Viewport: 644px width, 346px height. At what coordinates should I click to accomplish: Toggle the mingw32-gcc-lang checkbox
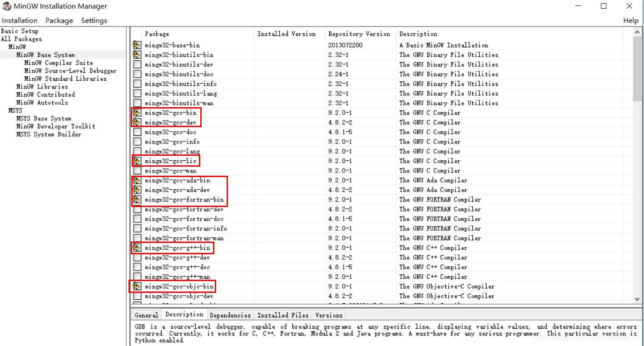tap(137, 151)
